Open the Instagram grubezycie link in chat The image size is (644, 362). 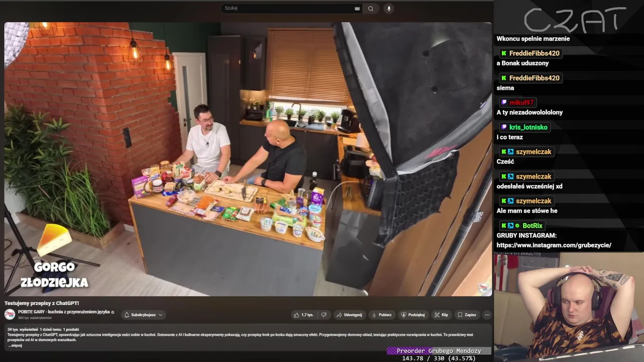(x=554, y=245)
